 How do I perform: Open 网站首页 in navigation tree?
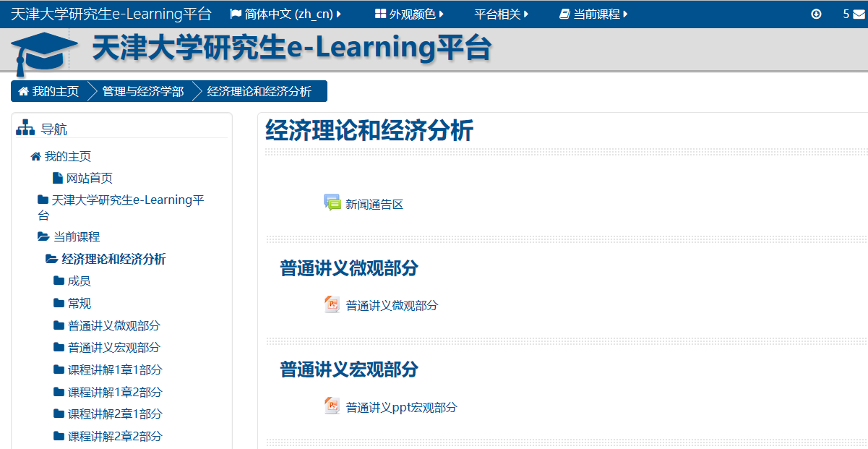tap(89, 178)
